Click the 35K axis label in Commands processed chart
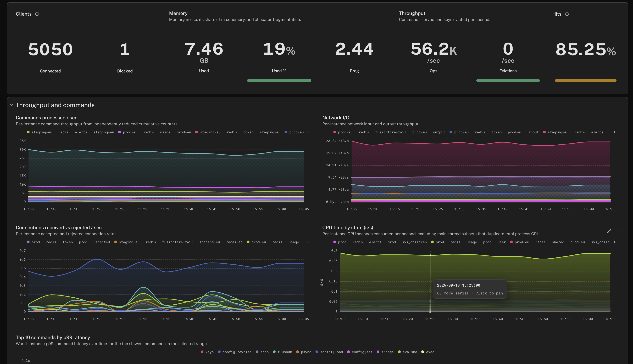The width and height of the screenshot is (633, 364). point(23,141)
